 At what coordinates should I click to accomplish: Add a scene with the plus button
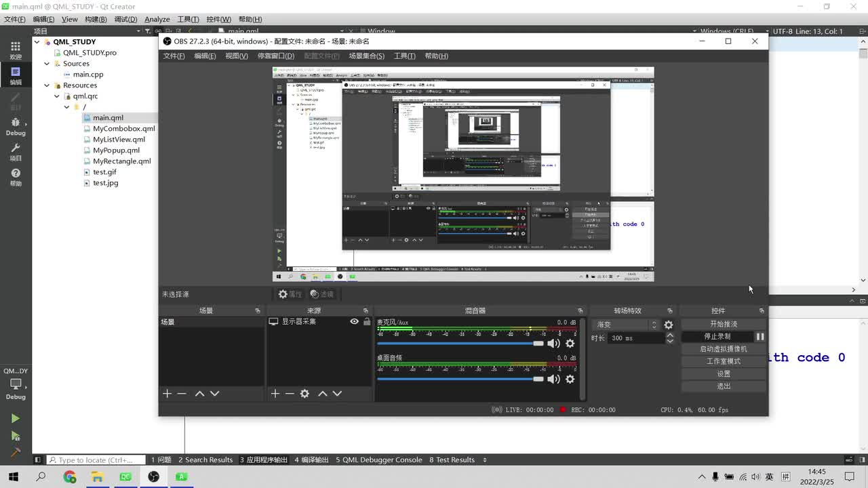click(x=167, y=393)
